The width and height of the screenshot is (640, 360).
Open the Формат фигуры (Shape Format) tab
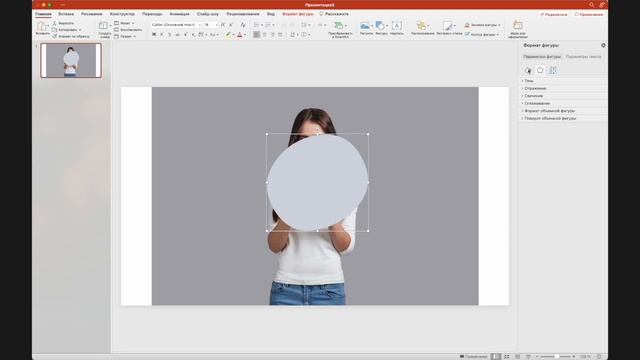pyautogui.click(x=298, y=14)
